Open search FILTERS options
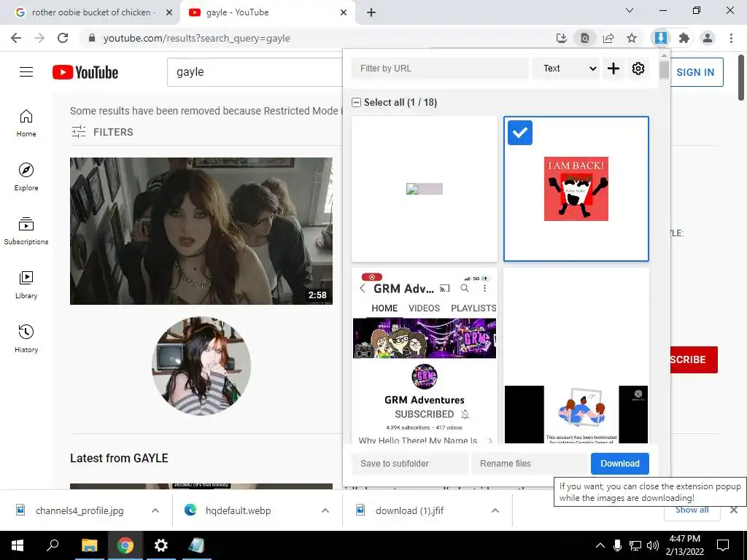Screen dimensions: 747x560 click(102, 132)
